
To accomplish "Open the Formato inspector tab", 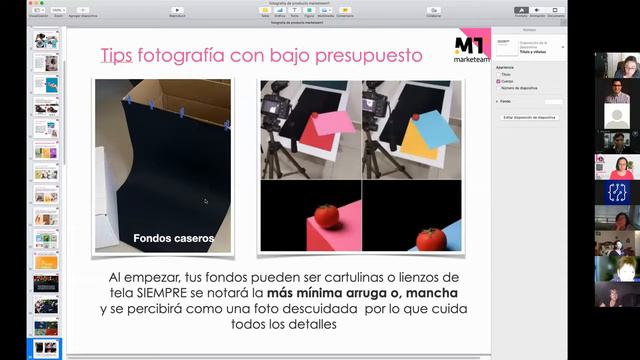I will coord(521,10).
